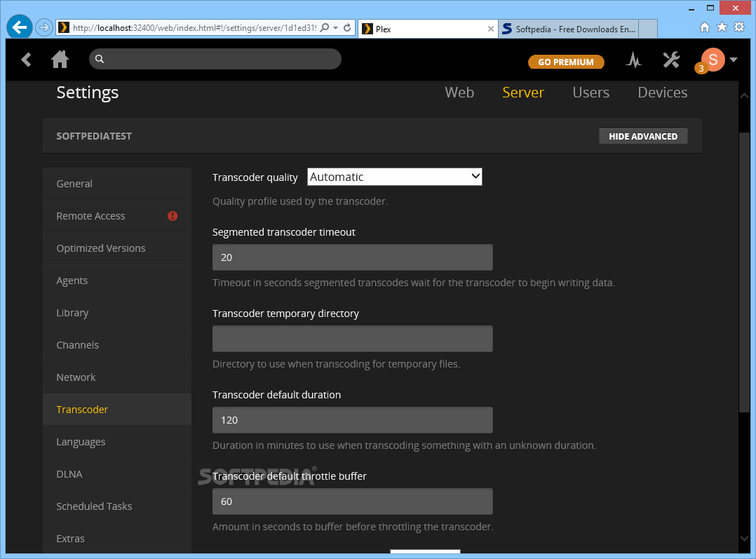This screenshot has width=756, height=559.
Task: Click the Transcoder default duration field
Action: coord(353,420)
